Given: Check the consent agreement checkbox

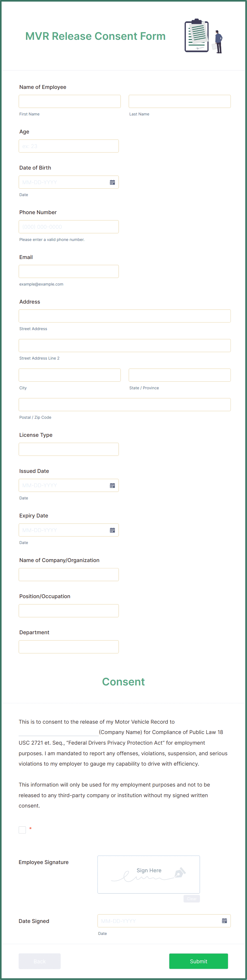Looking at the screenshot, I should point(23,830).
